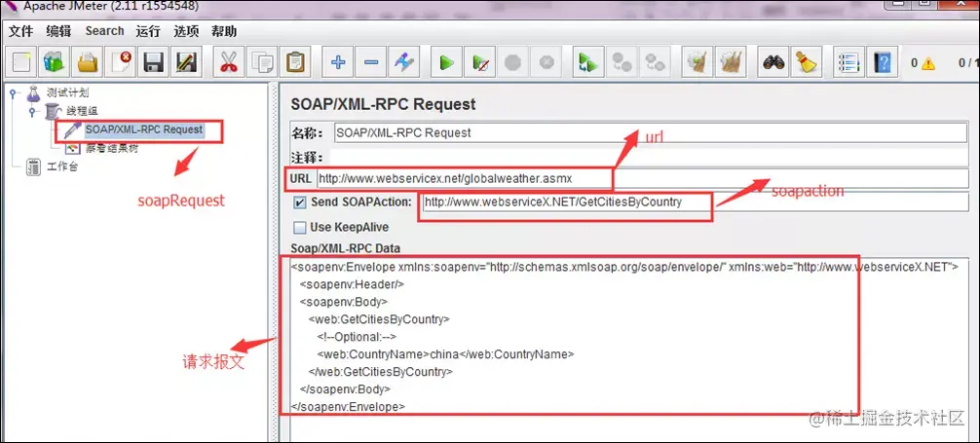The height and width of the screenshot is (443, 980).
Task: Open the 选项 menu
Action: (186, 31)
